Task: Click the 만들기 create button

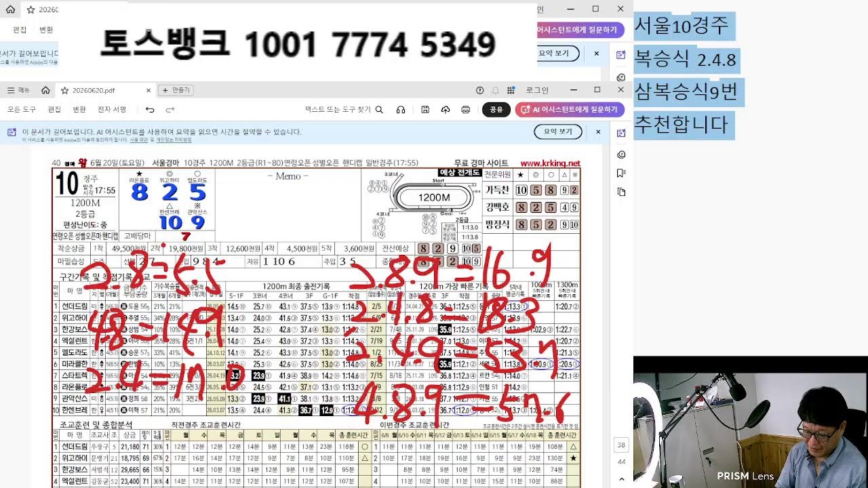Action: click(x=176, y=90)
